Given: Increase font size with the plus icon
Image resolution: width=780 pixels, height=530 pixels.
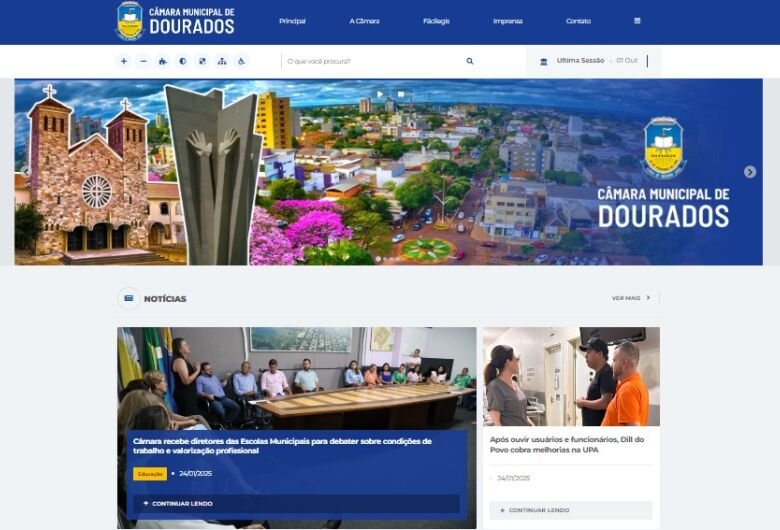Looking at the screenshot, I should 124,61.
